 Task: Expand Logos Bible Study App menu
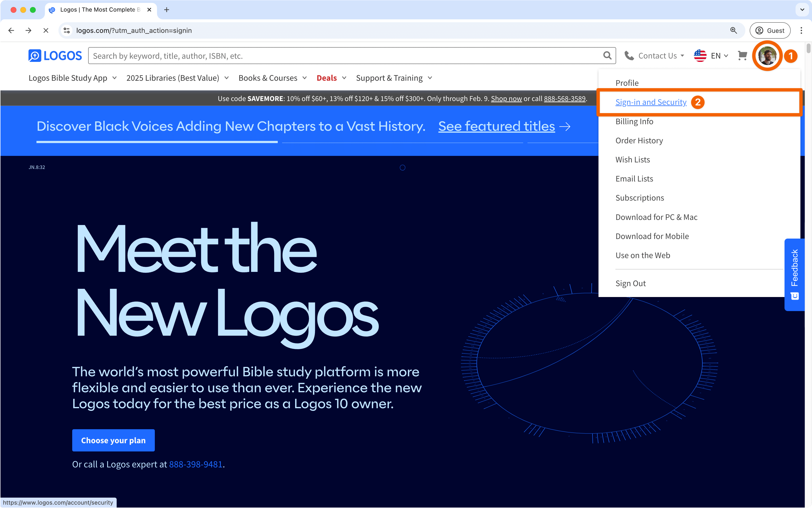click(72, 78)
